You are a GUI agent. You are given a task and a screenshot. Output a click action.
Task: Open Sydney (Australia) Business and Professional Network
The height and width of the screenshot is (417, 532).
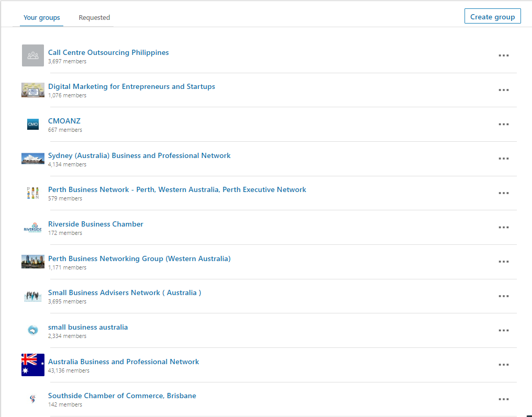[x=139, y=155]
